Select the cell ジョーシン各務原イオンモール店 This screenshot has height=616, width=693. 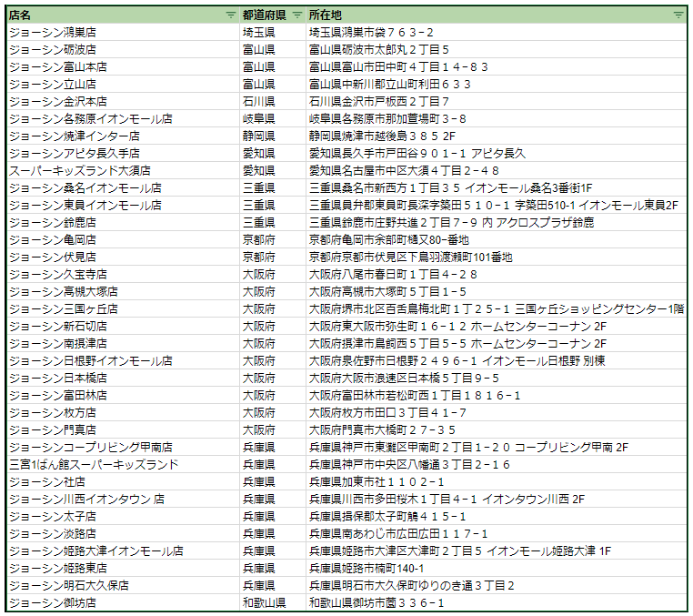tap(124, 118)
